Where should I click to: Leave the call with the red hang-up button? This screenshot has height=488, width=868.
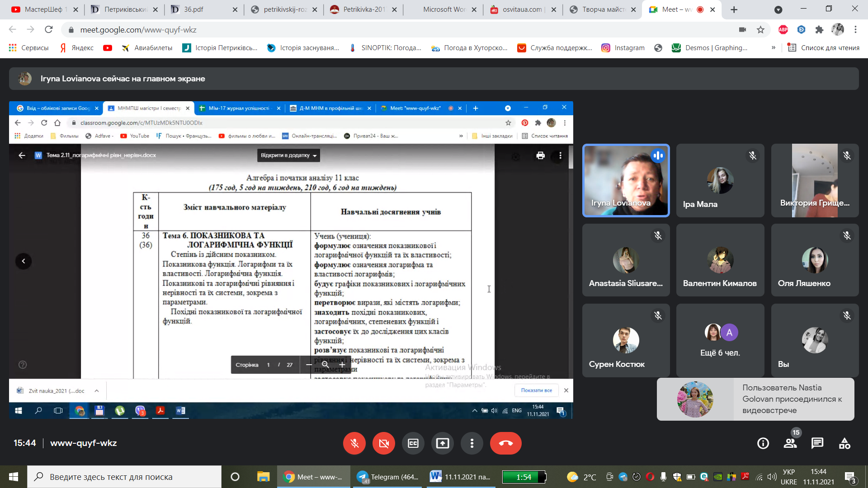pyautogui.click(x=506, y=443)
